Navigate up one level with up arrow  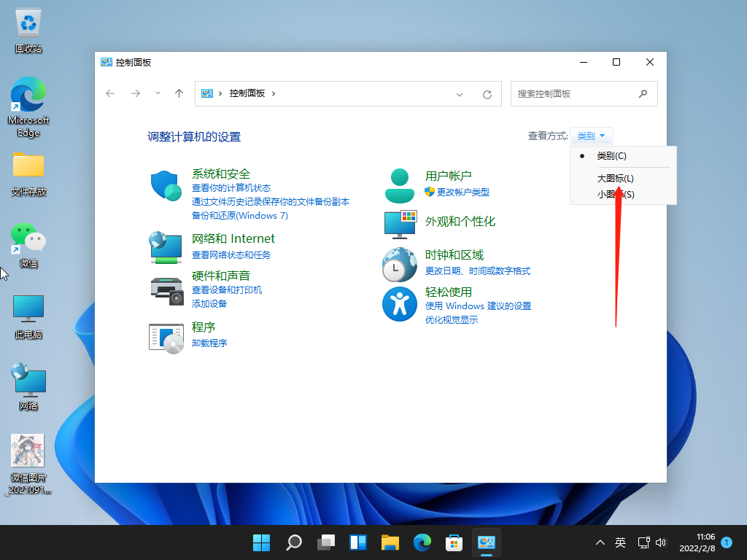click(179, 94)
